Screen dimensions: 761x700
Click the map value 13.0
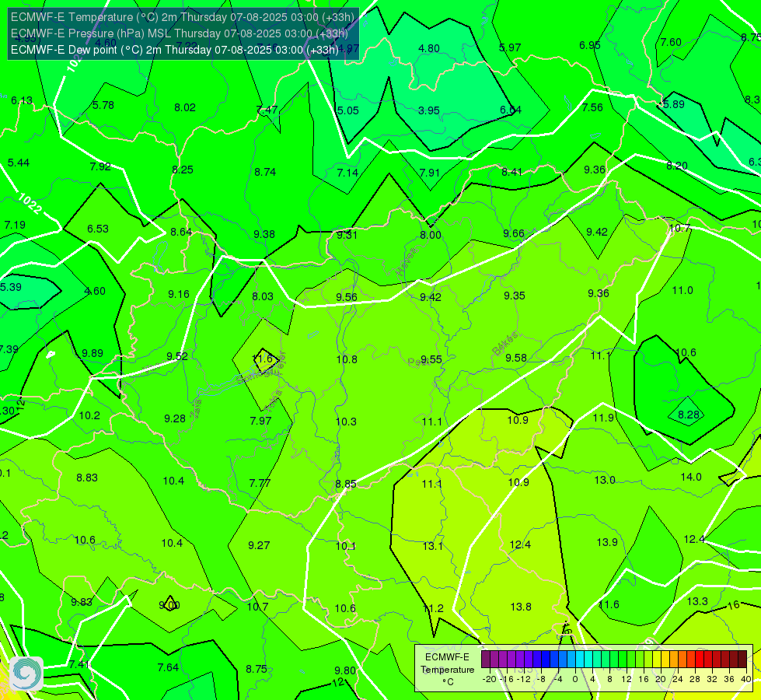[x=605, y=481]
